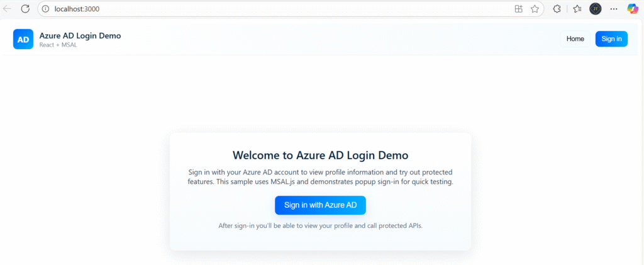The height and width of the screenshot is (265, 644).
Task: Open the Extensions puzzle piece icon
Action: tap(557, 9)
